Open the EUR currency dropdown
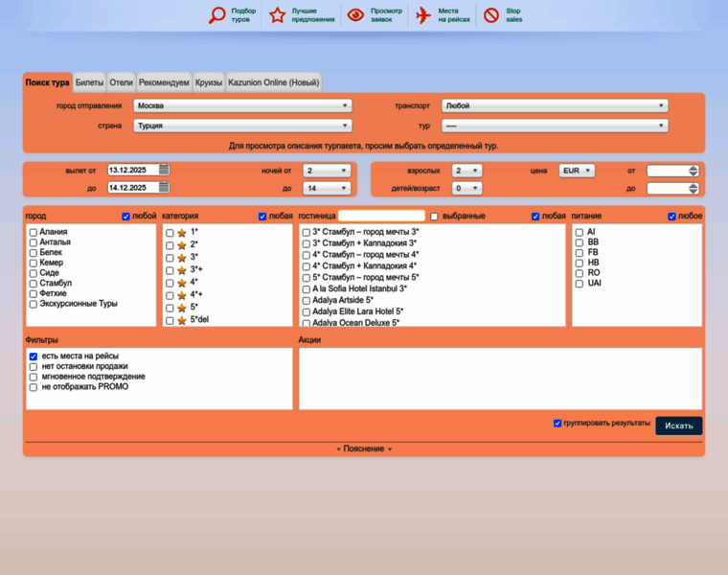 click(x=577, y=171)
